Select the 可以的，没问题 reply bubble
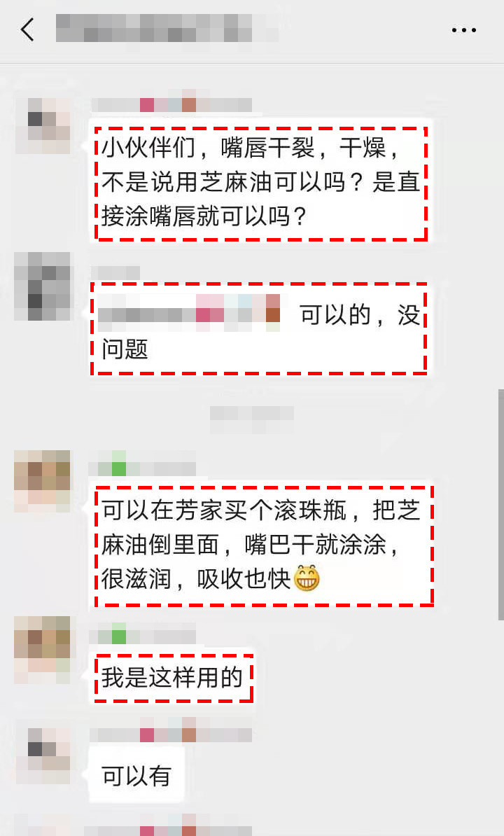Image resolution: width=504 pixels, height=836 pixels. pyautogui.click(x=260, y=328)
